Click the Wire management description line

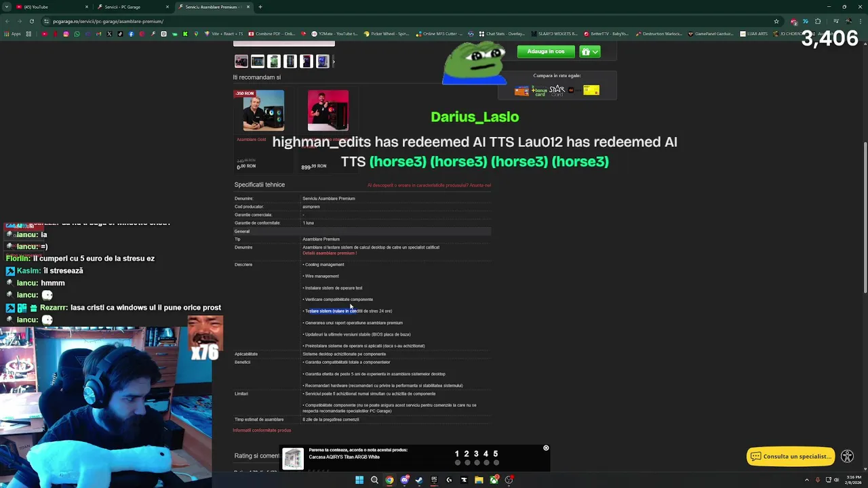click(321, 276)
